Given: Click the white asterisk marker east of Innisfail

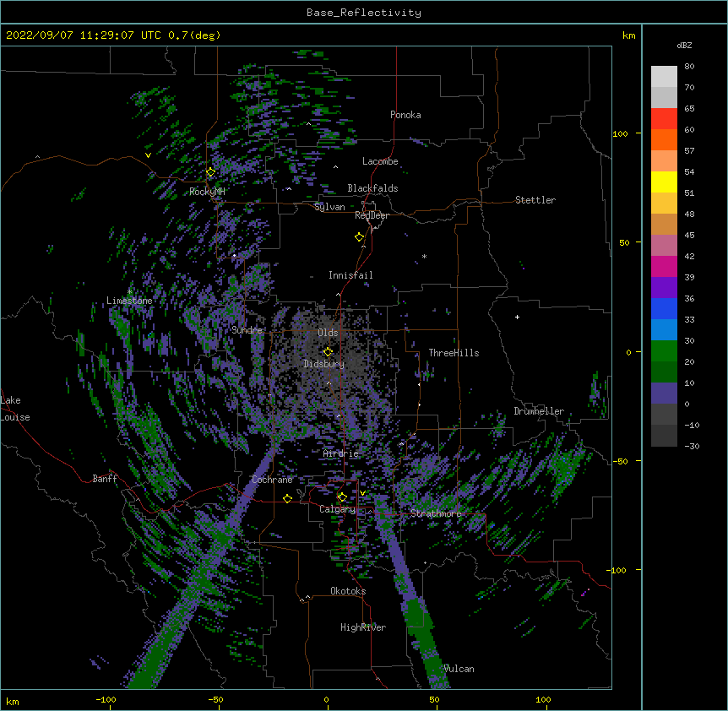Looking at the screenshot, I should point(424,257).
